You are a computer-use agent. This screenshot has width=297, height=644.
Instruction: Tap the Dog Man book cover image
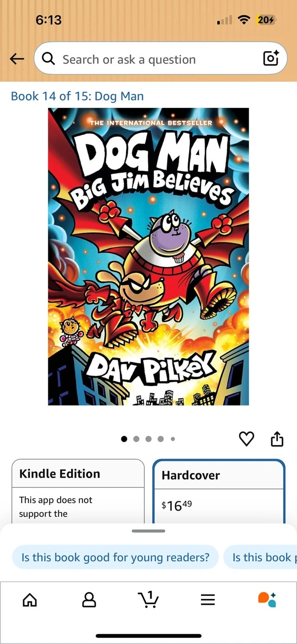click(148, 256)
